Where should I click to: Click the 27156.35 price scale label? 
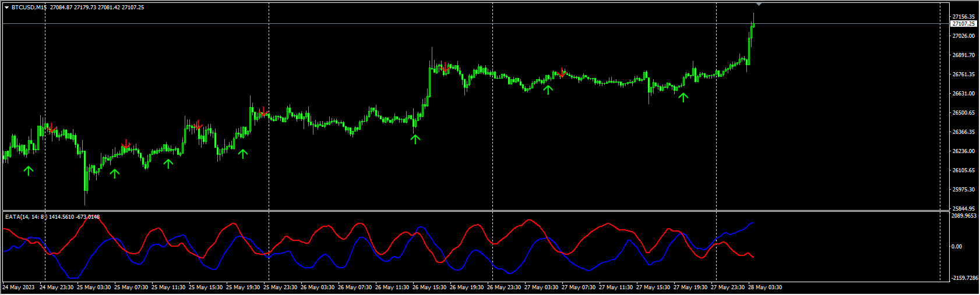pos(963,17)
